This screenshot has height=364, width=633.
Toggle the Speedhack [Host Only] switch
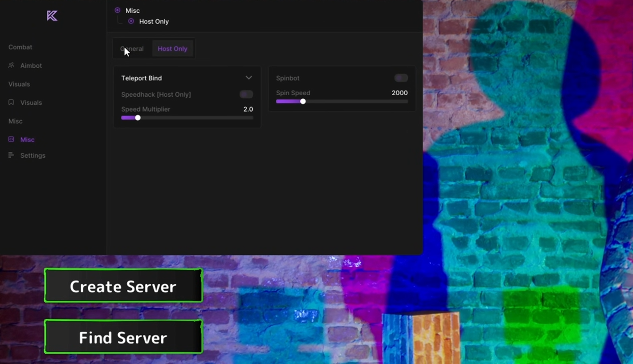tap(246, 94)
